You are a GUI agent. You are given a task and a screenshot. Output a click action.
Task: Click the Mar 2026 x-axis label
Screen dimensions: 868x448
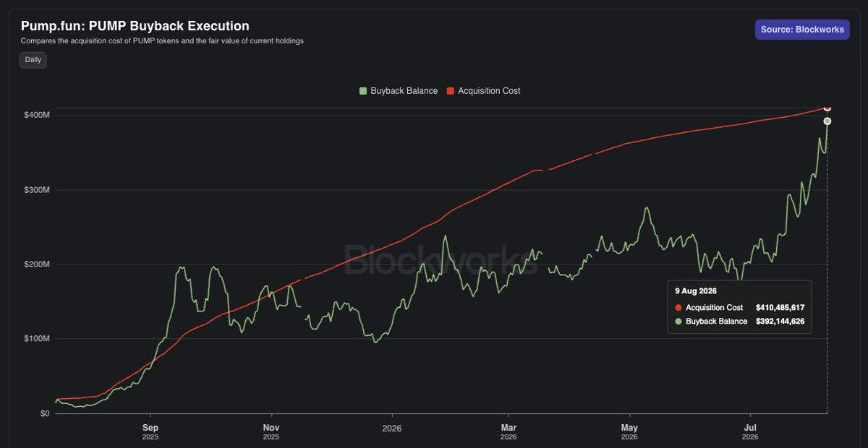pos(509,432)
